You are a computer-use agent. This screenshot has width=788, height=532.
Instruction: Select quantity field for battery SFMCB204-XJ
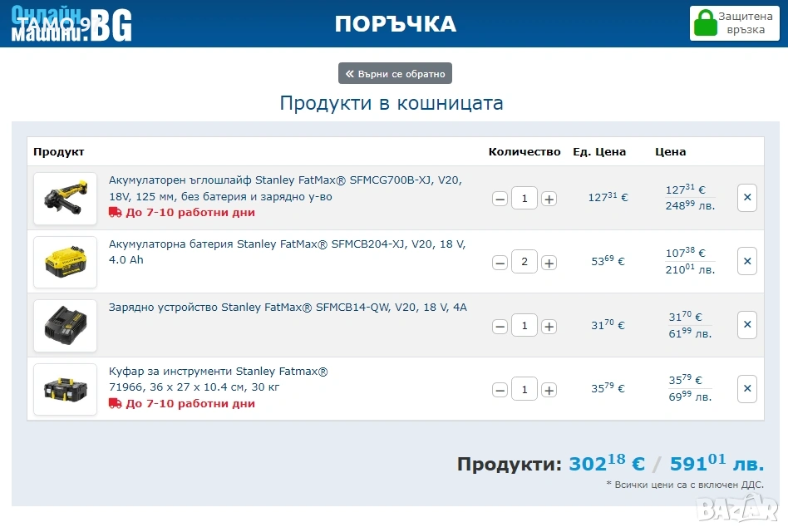click(525, 262)
